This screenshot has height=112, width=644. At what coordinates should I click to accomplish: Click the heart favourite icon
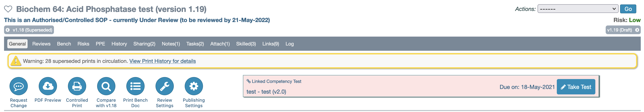click(8, 9)
